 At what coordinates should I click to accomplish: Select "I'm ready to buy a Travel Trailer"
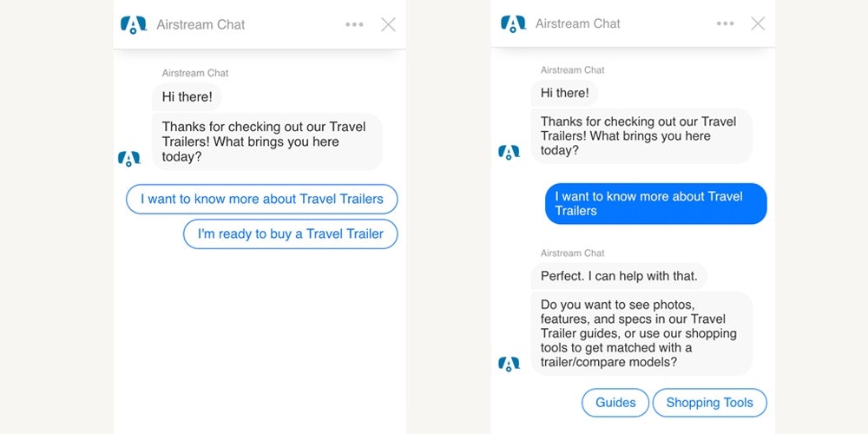[x=290, y=233]
